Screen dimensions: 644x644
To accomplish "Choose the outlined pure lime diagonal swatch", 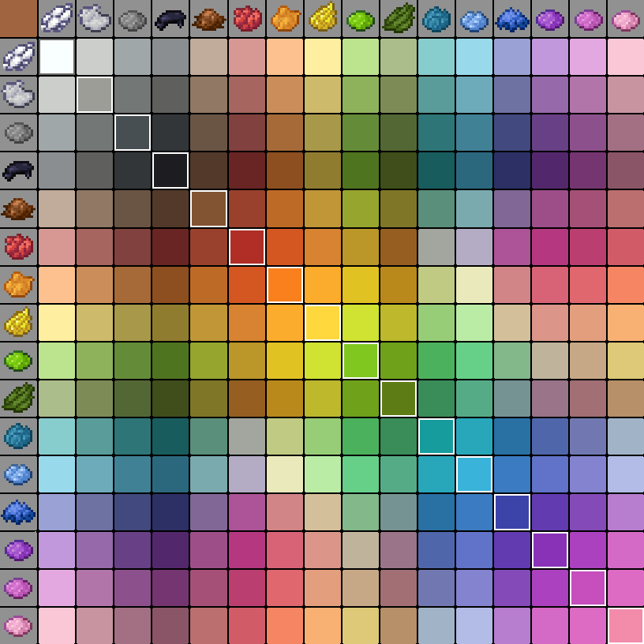I will pyautogui.click(x=361, y=361).
